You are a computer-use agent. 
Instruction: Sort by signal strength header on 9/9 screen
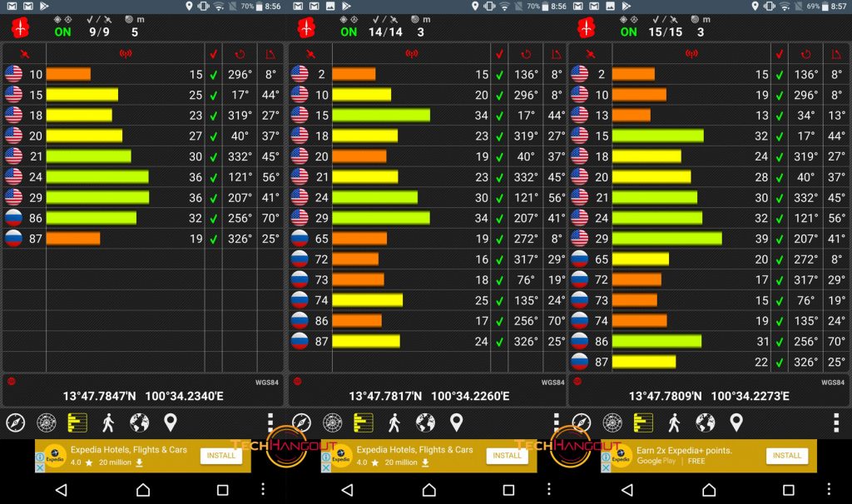pos(126,54)
